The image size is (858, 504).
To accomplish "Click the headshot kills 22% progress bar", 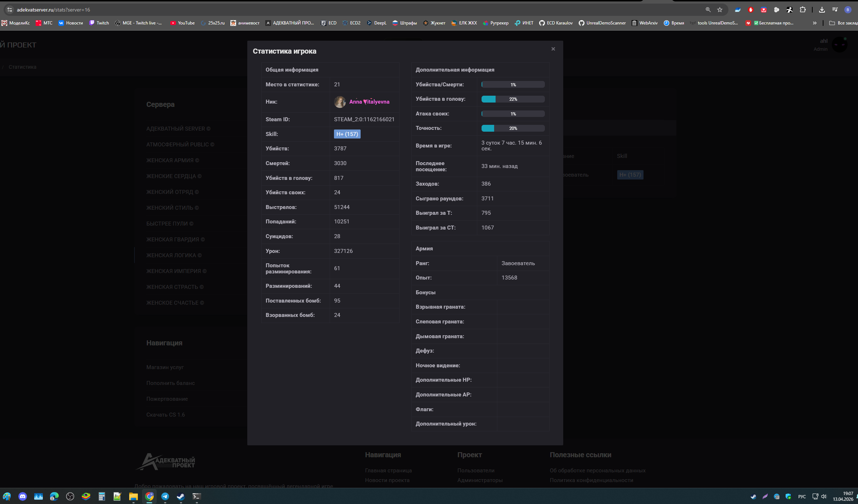I will click(513, 99).
